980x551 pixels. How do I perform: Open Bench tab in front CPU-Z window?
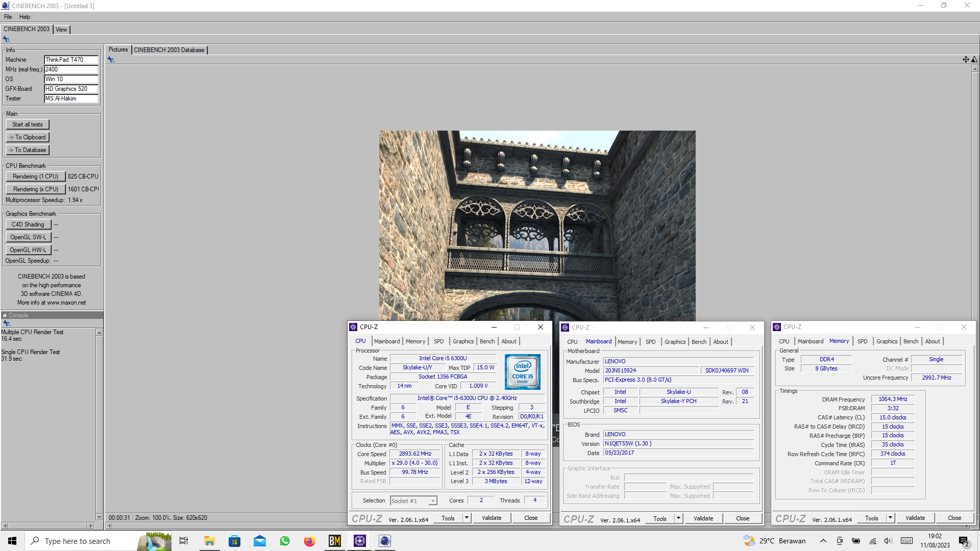(x=487, y=342)
